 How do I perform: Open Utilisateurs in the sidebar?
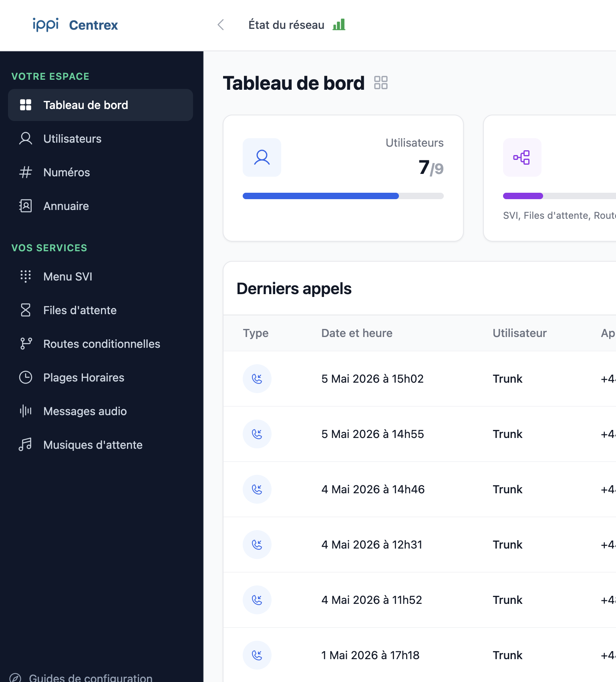tap(72, 139)
